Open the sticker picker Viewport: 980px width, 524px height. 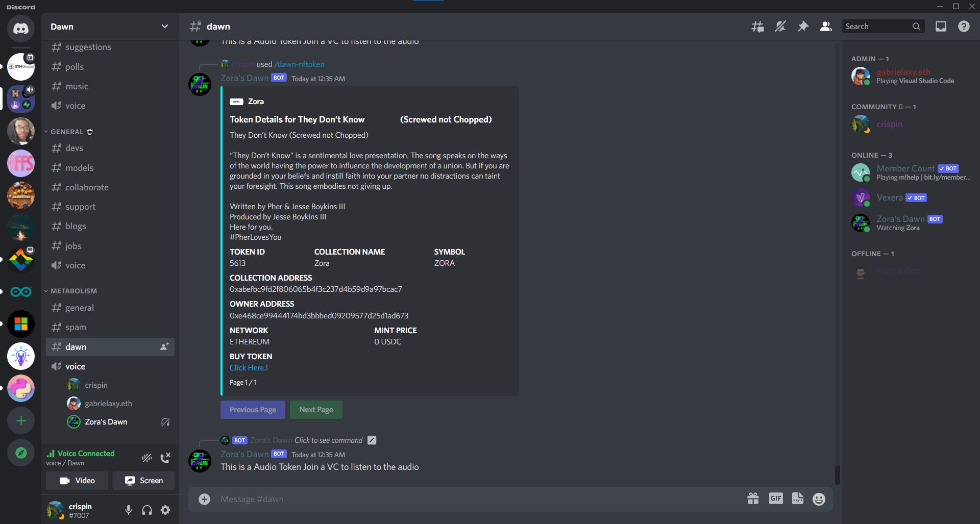(797, 498)
